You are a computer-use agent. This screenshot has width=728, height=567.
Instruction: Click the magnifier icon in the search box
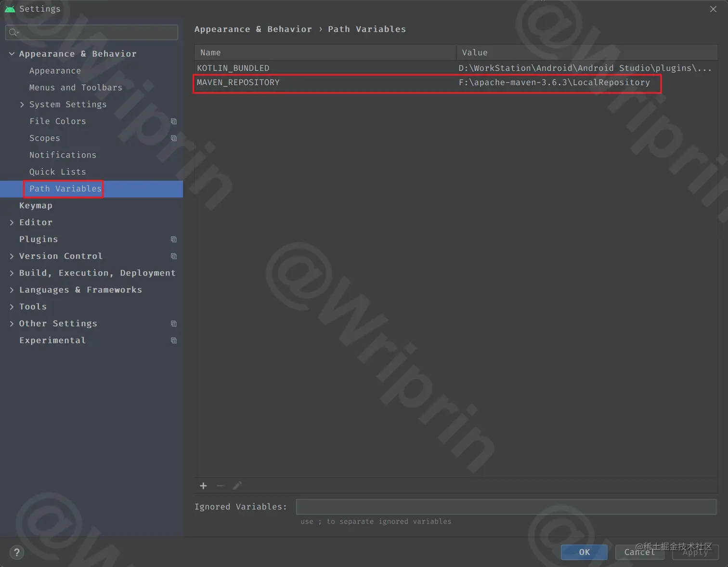point(13,32)
